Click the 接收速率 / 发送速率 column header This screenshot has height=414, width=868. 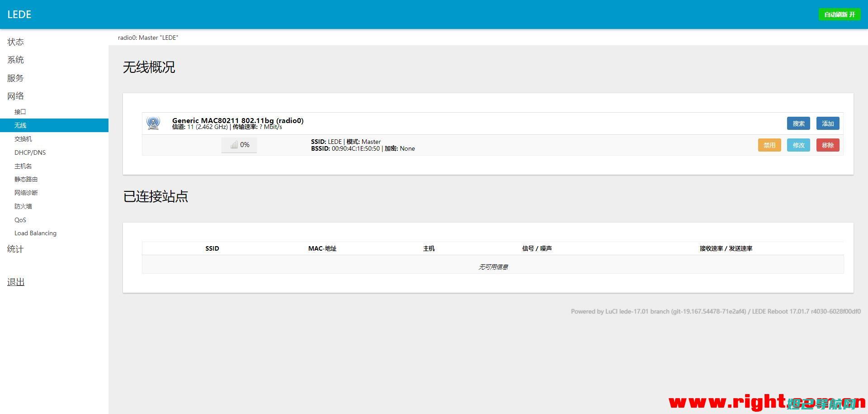coord(726,248)
